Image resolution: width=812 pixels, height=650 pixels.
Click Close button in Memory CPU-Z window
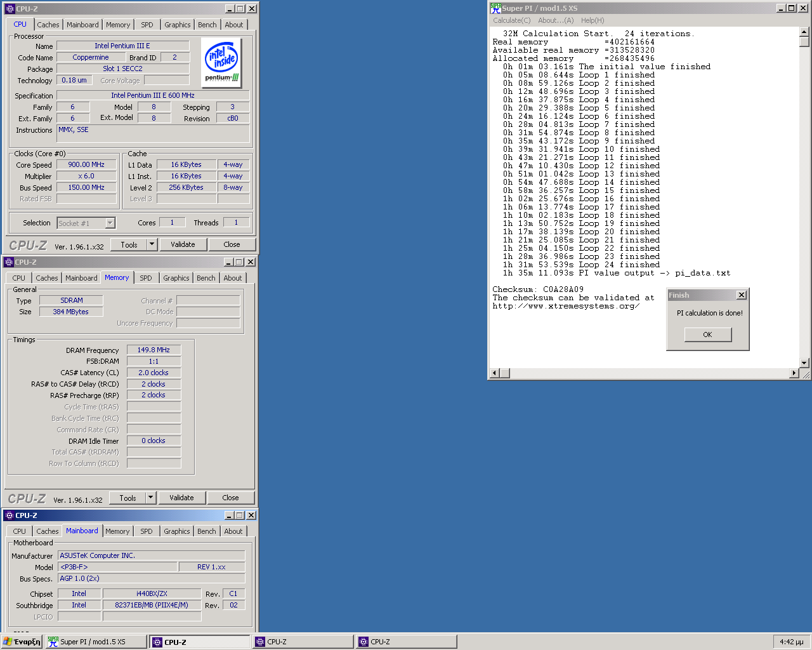(x=230, y=498)
